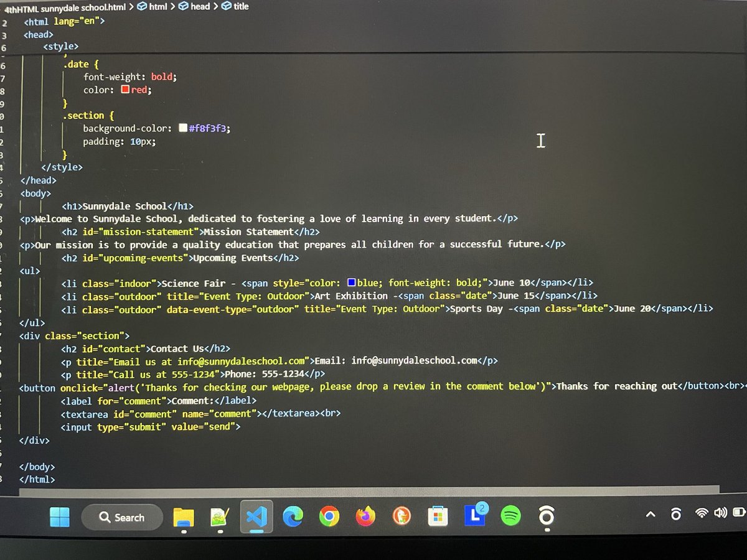Click the 'Contact Us' heading line
The width and height of the screenshot is (747, 560).
tap(146, 348)
